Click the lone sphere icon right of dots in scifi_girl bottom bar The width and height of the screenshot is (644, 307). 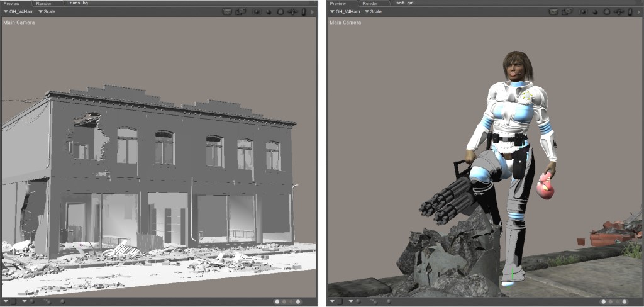click(x=389, y=301)
